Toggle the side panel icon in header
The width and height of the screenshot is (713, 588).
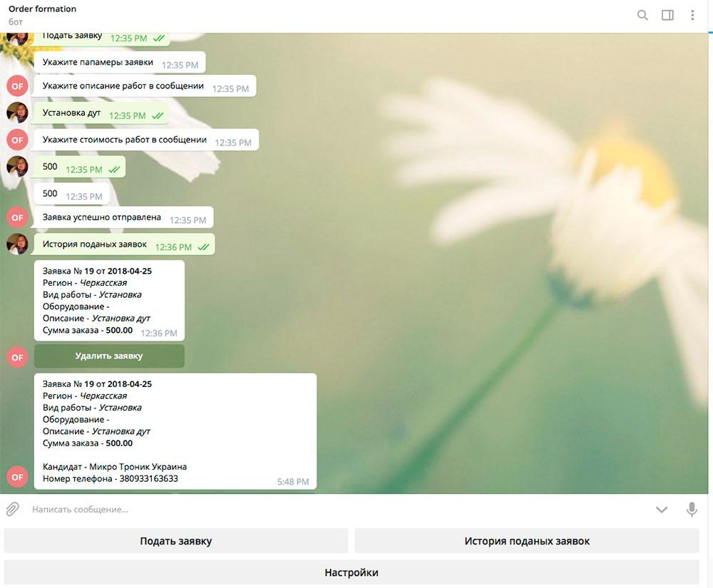coord(667,15)
